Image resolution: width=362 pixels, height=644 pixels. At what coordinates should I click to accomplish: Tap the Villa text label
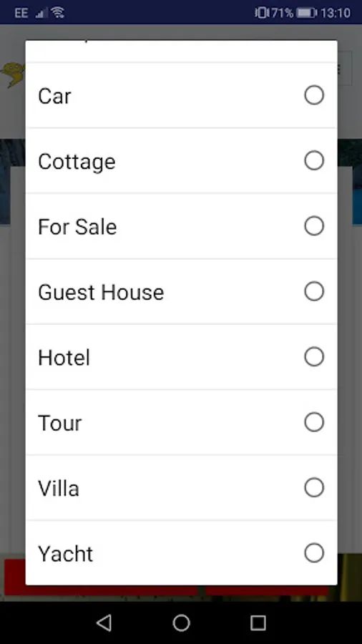(59, 488)
